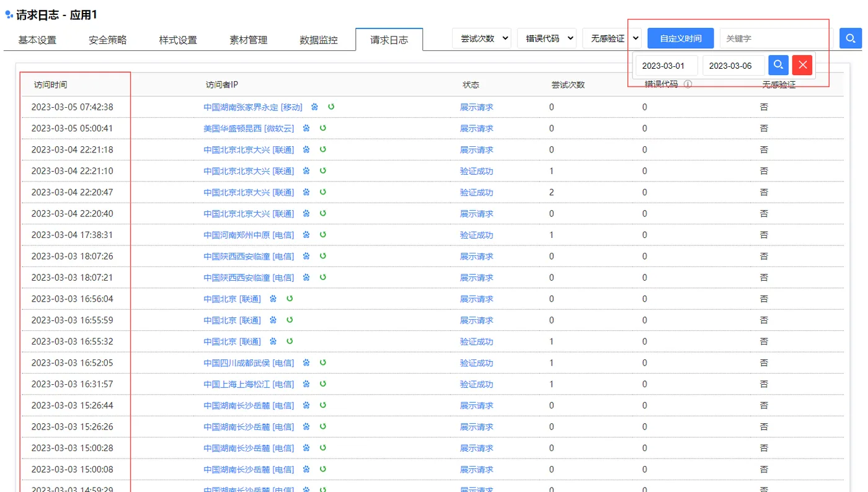Open the 无感验证 filter dropdown

pos(612,38)
